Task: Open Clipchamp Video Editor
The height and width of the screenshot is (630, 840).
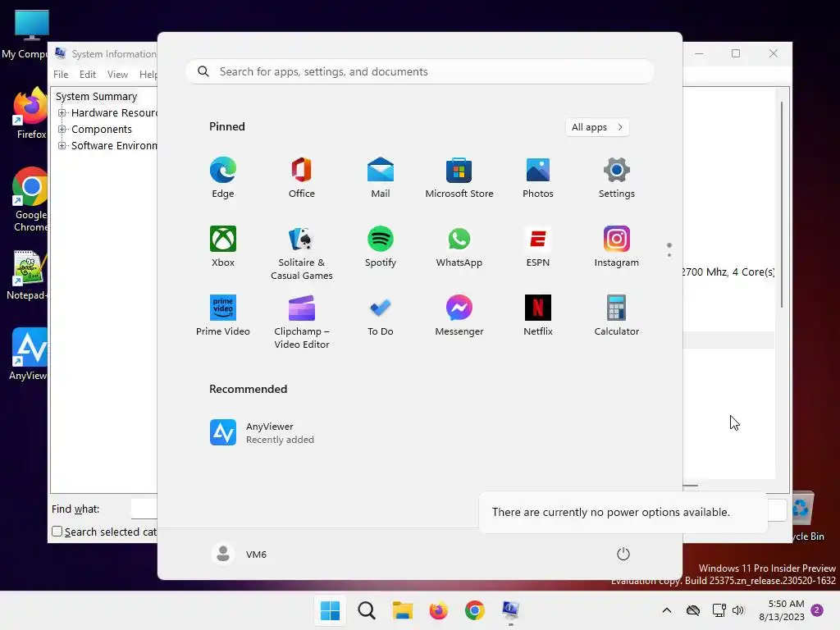Action: 302,322
